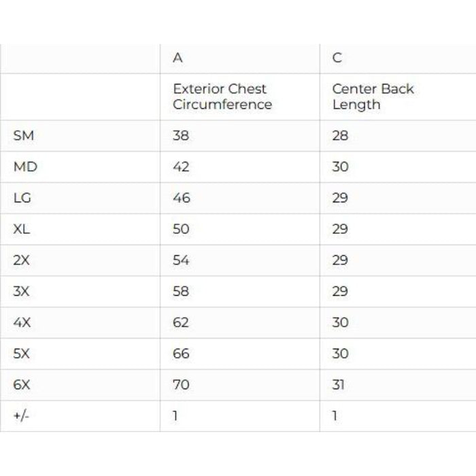The width and height of the screenshot is (476, 476).
Task: Click the 5X size row label
Action: coord(22,354)
